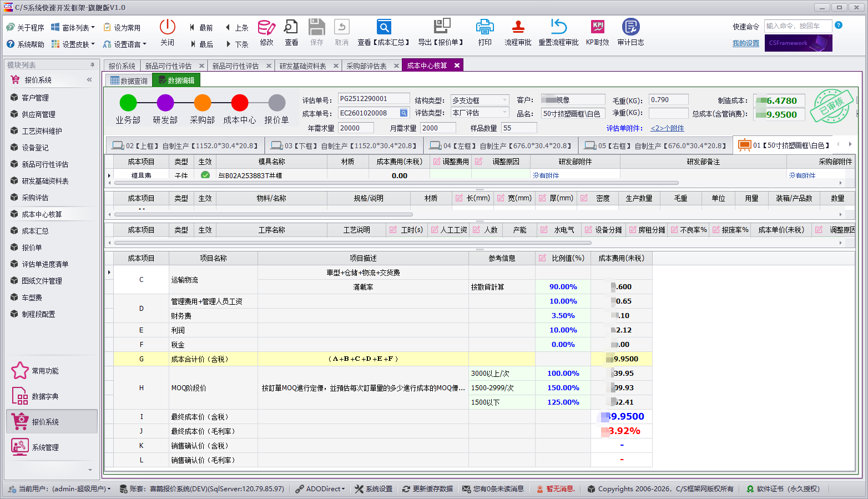This screenshot has width=868, height=499.
Task: Expand 评估类型 combo box
Action: click(504, 113)
